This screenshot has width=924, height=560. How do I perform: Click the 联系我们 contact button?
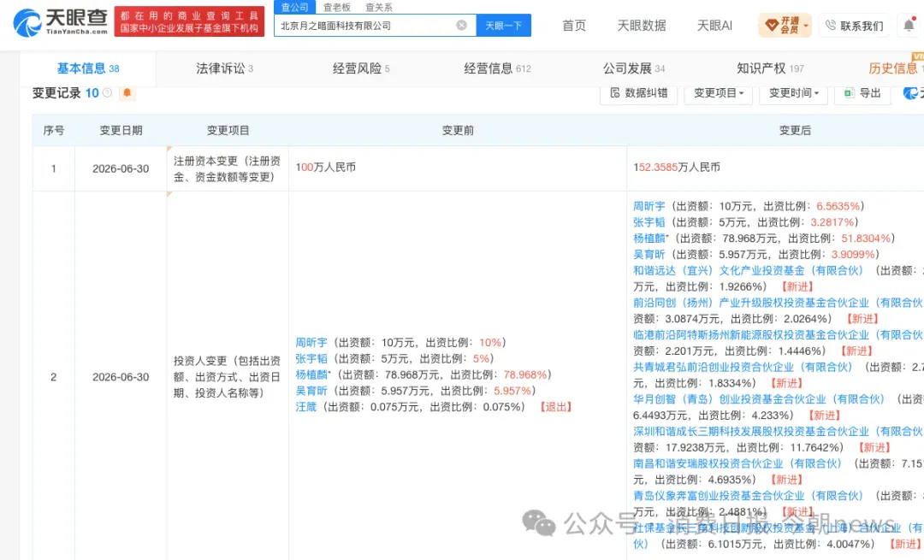coord(855,26)
